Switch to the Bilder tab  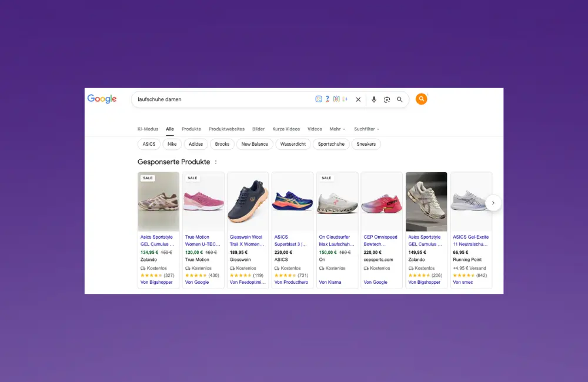click(x=259, y=129)
